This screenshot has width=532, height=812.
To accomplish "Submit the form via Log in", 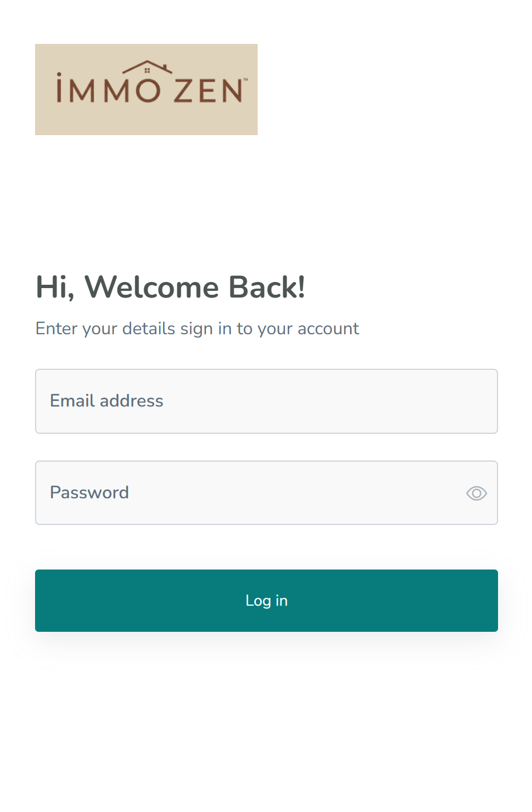I will pos(266,601).
